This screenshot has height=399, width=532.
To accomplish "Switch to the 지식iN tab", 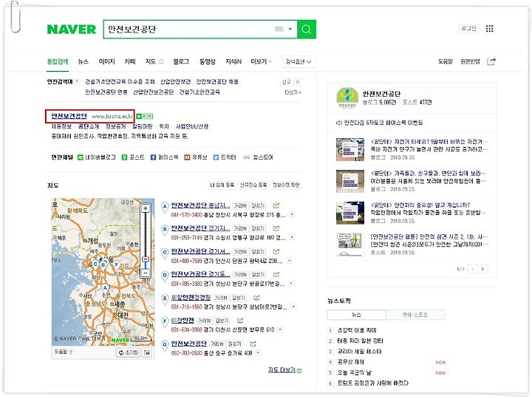I will [x=233, y=61].
